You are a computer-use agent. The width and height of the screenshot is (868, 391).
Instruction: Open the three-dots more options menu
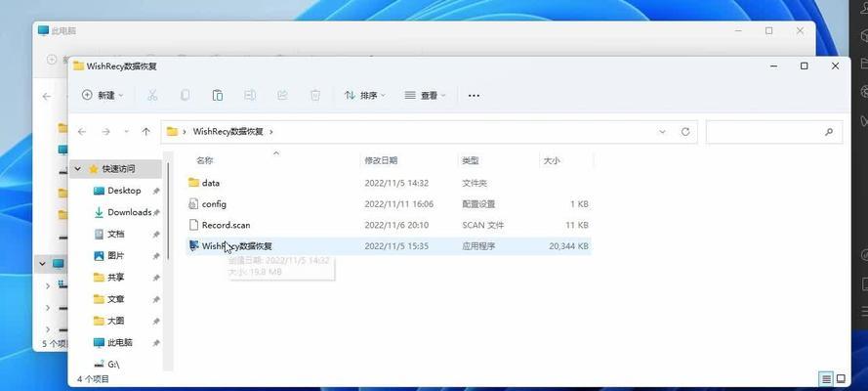coord(474,95)
